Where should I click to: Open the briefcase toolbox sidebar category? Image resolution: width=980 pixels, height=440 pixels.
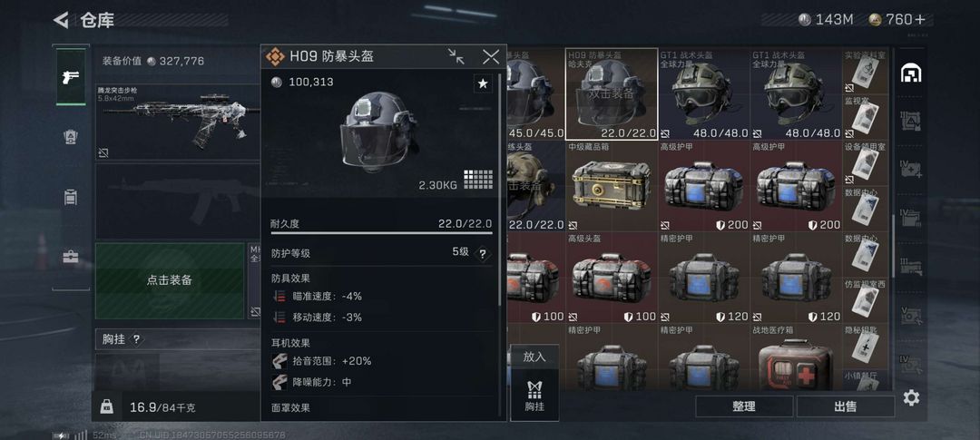[x=71, y=257]
